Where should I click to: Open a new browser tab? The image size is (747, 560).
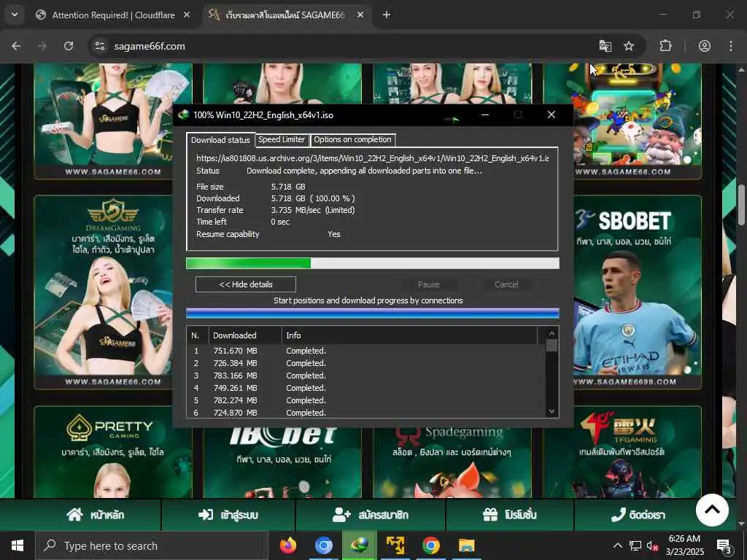pos(387,15)
